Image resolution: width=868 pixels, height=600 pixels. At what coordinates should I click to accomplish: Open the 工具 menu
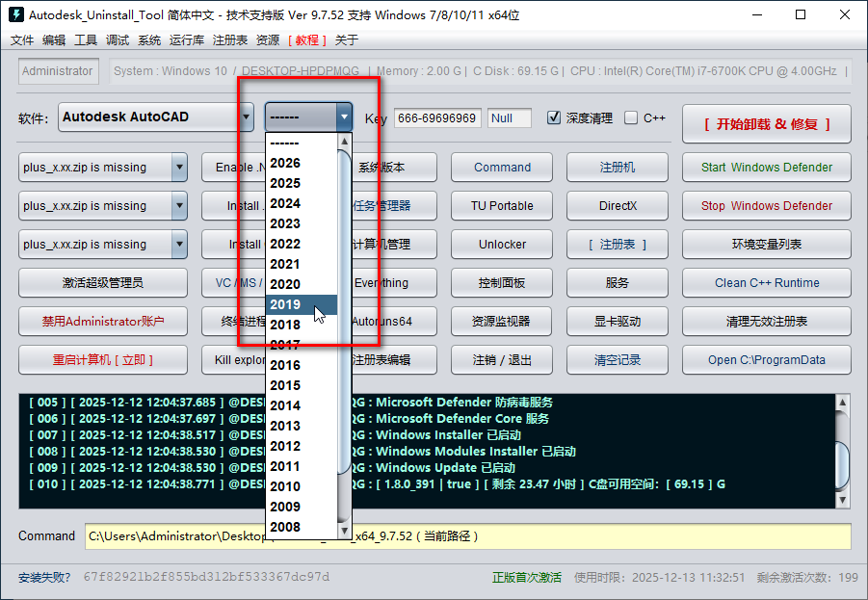click(86, 39)
